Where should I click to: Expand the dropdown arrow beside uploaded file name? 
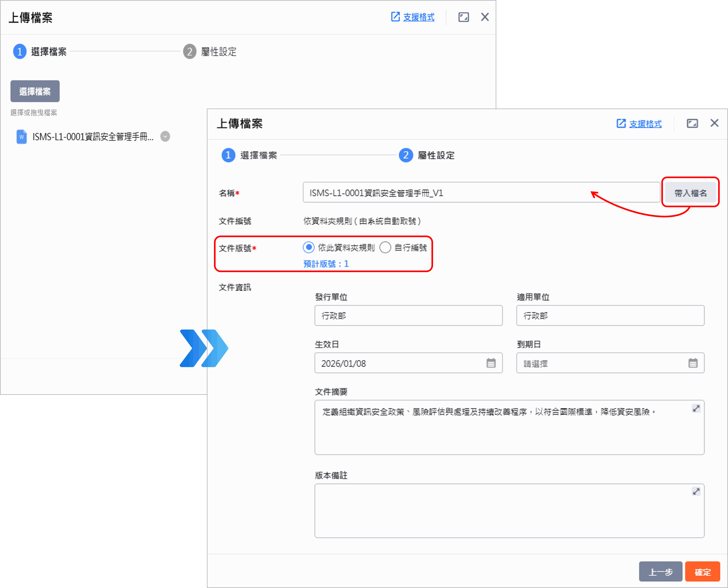(165, 136)
